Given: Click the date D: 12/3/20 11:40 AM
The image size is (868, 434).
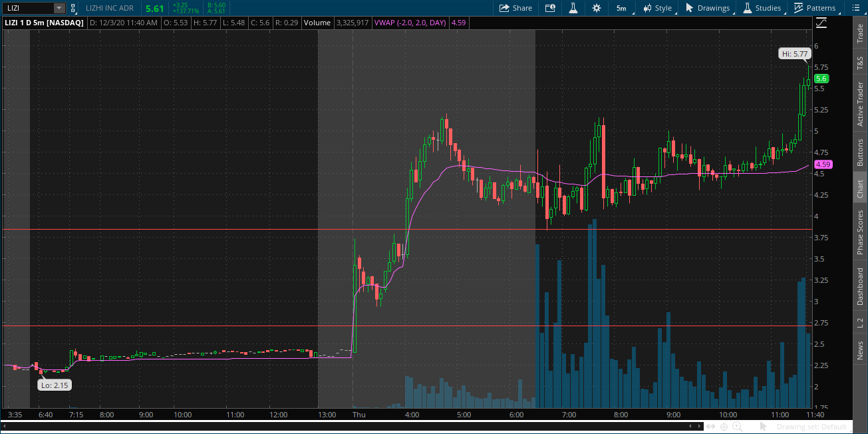Looking at the screenshot, I should pos(123,23).
